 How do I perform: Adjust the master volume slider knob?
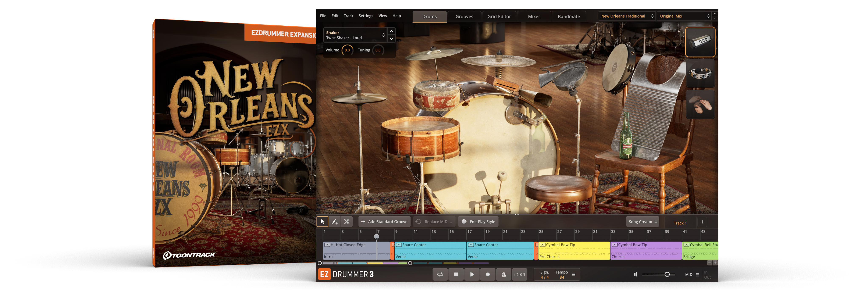(x=667, y=275)
